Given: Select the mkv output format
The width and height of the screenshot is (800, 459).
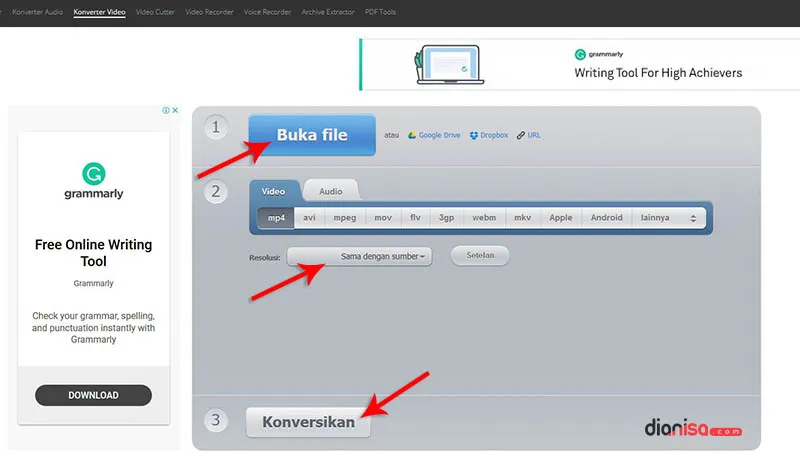Looking at the screenshot, I should tap(522, 218).
